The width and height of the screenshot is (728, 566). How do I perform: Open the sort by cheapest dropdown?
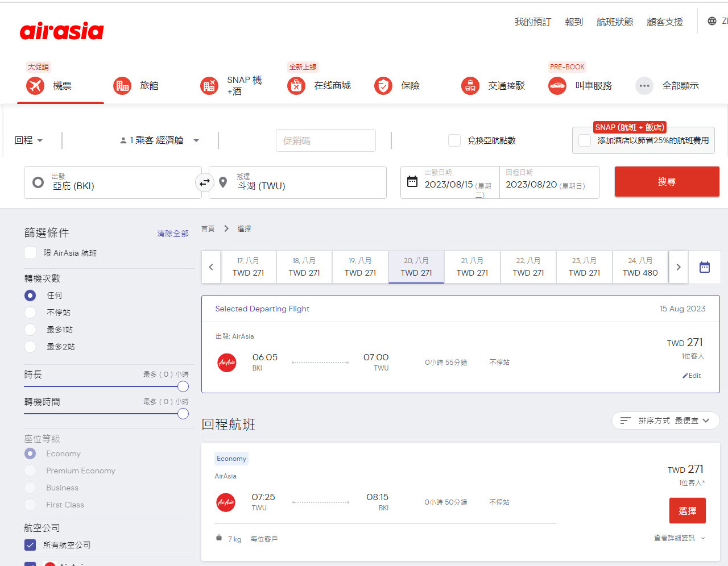(x=665, y=421)
